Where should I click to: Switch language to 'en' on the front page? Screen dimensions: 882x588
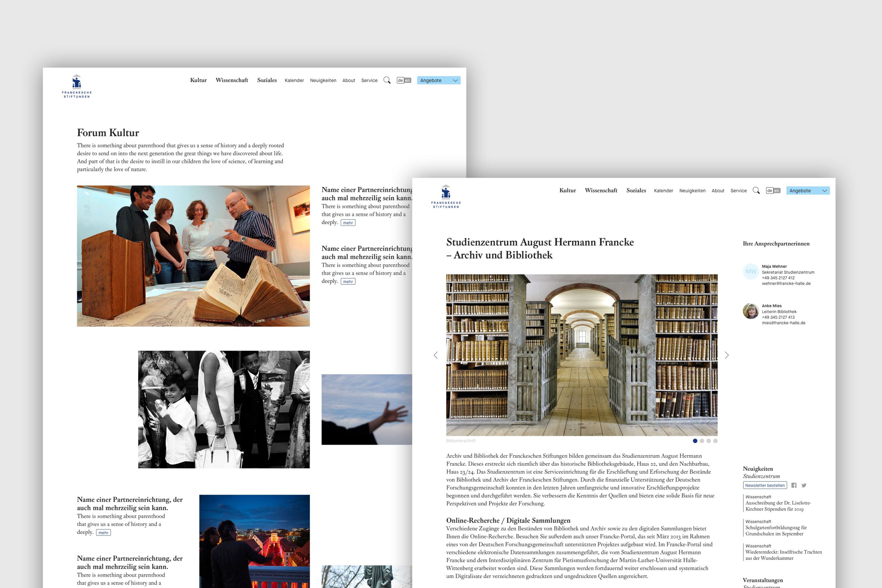tap(777, 190)
